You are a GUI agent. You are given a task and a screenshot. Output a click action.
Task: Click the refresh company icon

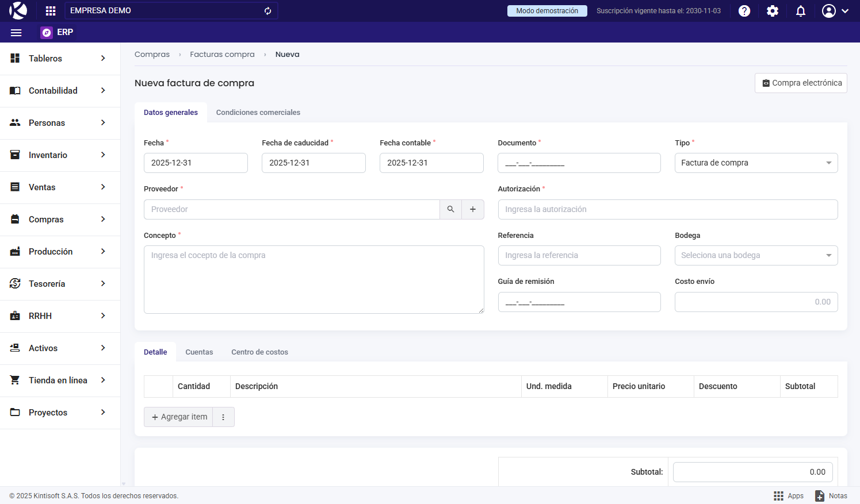click(267, 11)
